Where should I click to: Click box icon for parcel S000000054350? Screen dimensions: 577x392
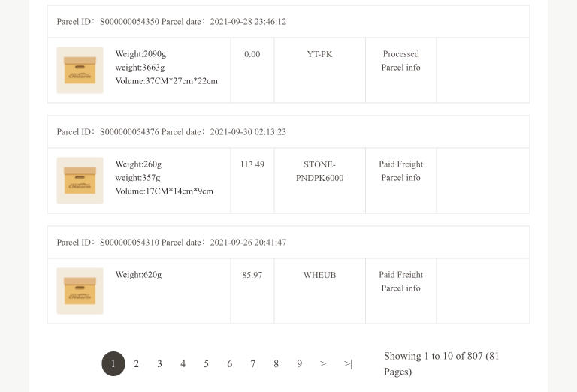tap(80, 71)
